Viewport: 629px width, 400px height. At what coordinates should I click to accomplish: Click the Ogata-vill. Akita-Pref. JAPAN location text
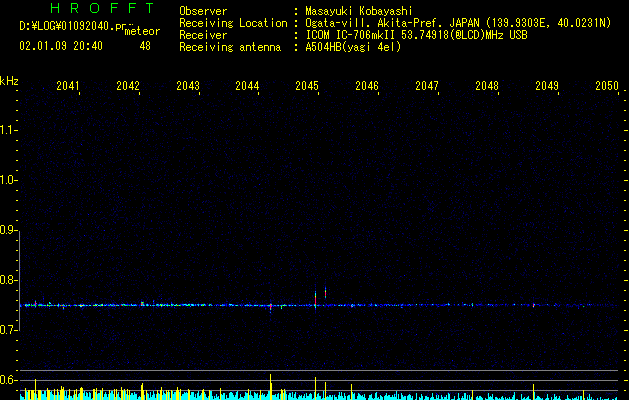[392, 23]
